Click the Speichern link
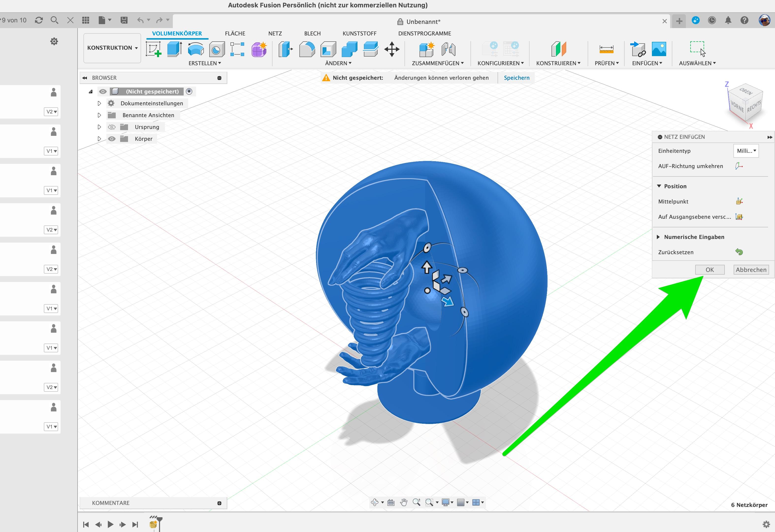 pyautogui.click(x=516, y=78)
